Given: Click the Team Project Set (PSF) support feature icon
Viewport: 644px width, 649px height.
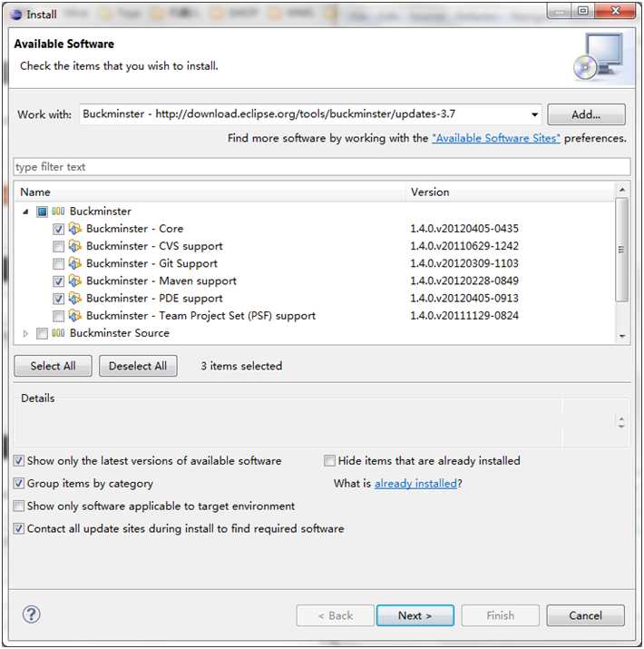Looking at the screenshot, I should [75, 315].
